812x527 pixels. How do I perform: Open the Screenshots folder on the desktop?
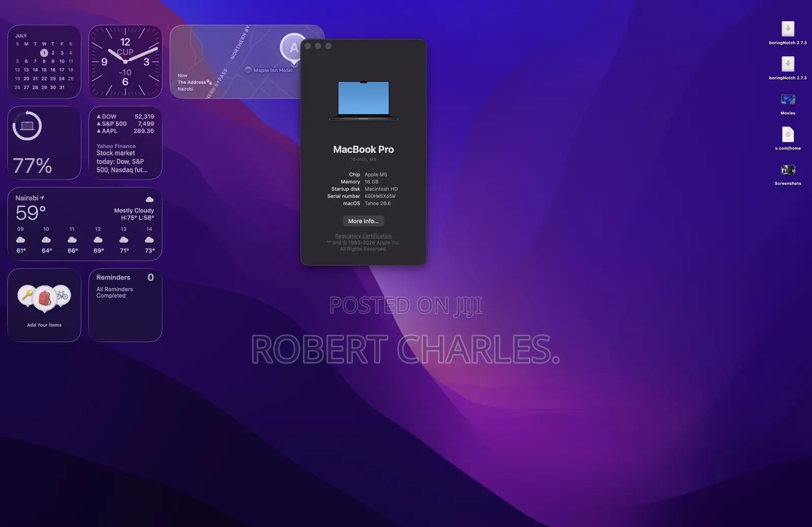(x=788, y=170)
